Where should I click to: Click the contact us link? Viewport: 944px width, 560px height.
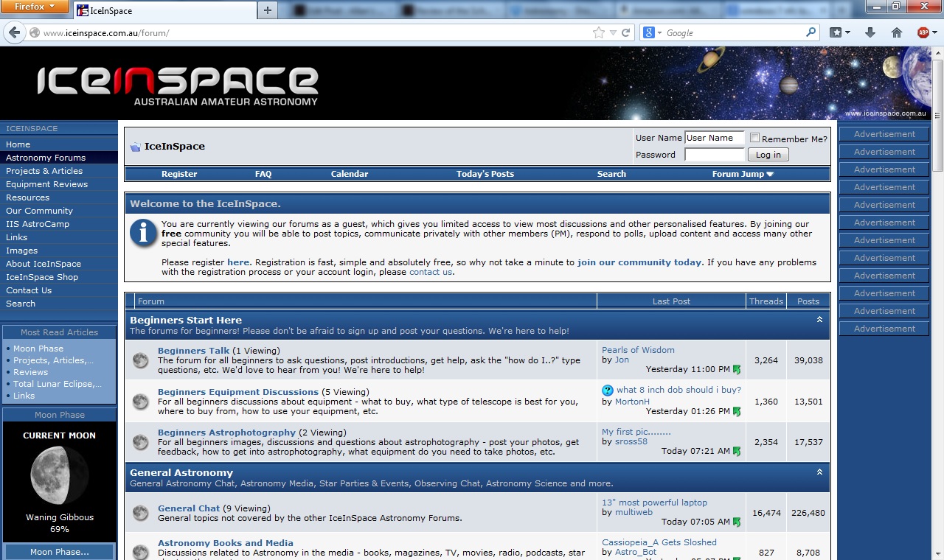coord(431,272)
